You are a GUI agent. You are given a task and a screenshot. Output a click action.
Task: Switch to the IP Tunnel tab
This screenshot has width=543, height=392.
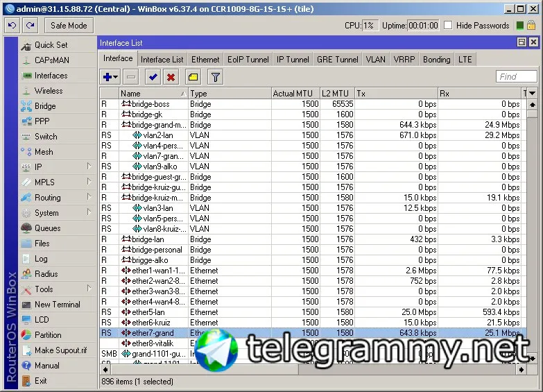pyautogui.click(x=293, y=60)
